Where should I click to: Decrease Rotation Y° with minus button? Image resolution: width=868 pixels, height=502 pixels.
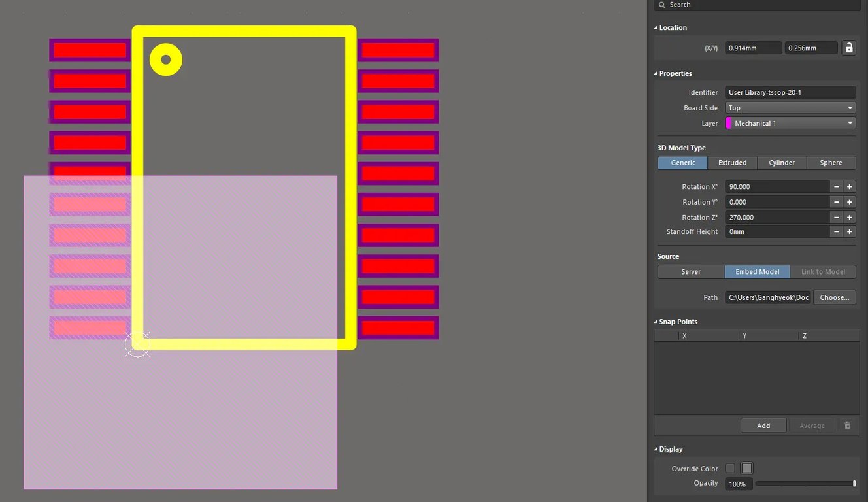[x=836, y=202]
